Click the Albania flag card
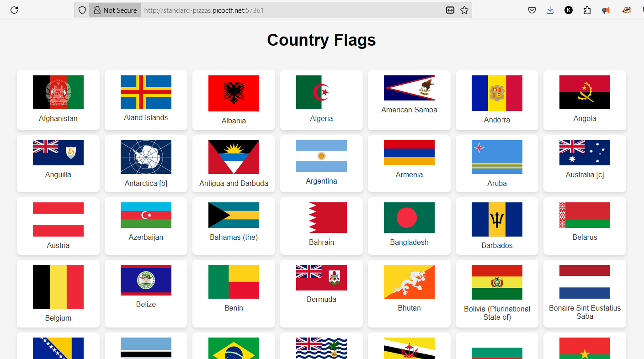Viewport: 644px width, 359px height. pos(234,100)
